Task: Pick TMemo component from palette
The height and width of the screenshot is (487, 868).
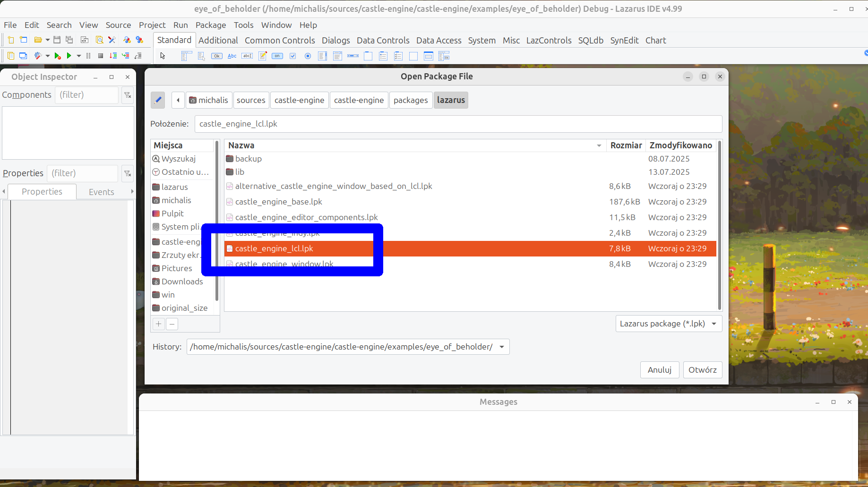Action: [x=263, y=56]
